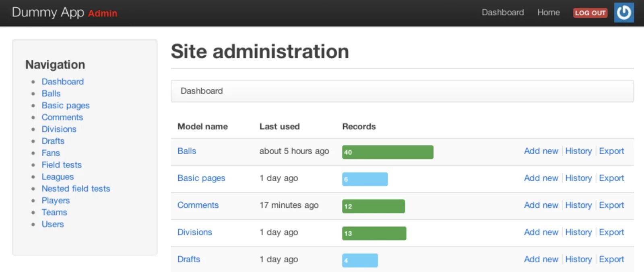Image resolution: width=644 pixels, height=272 pixels.
Task: Click the blue power icon
Action: [x=624, y=12]
